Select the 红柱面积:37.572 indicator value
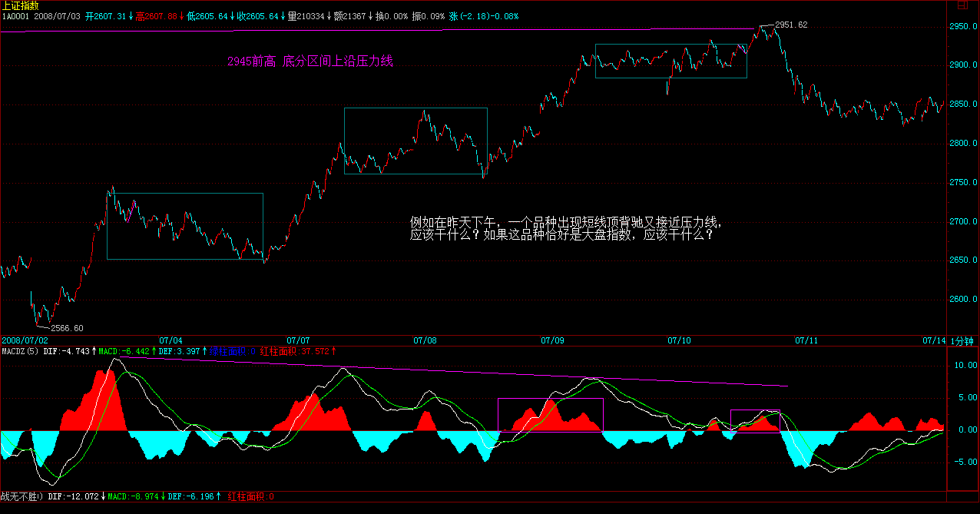The height and width of the screenshot is (514, 980). (294, 351)
